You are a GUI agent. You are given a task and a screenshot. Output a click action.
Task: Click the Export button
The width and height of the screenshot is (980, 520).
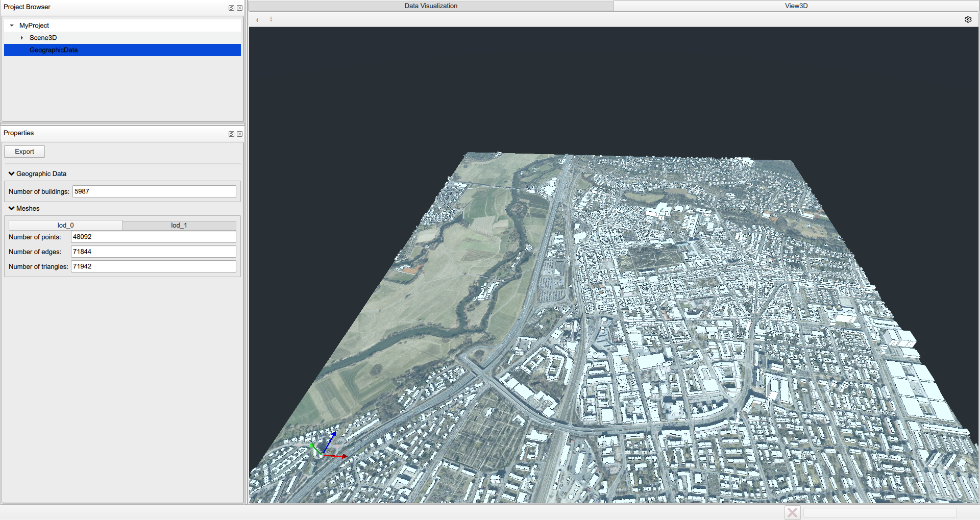[24, 152]
